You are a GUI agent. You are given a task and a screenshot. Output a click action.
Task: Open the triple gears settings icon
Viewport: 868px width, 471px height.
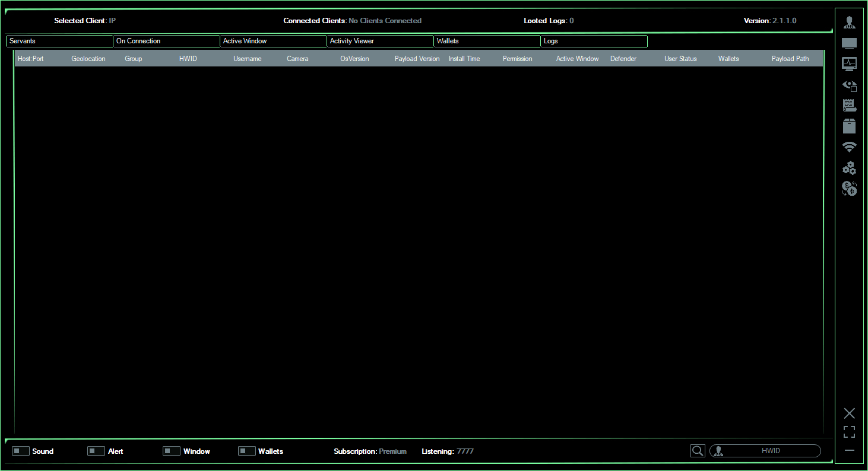pyautogui.click(x=849, y=168)
